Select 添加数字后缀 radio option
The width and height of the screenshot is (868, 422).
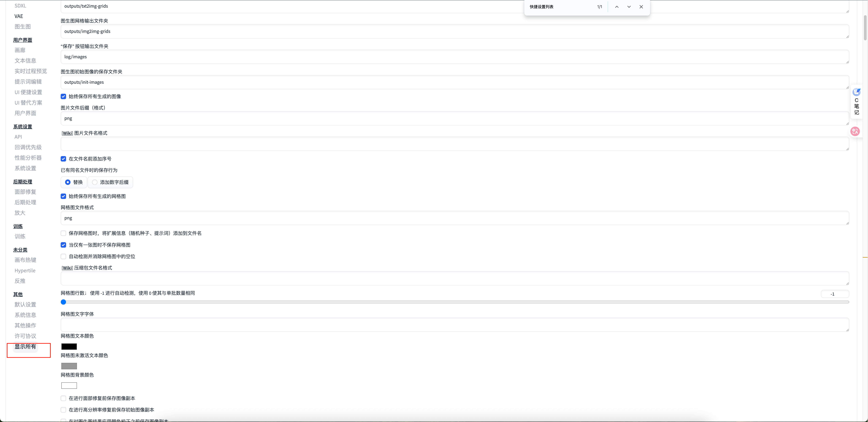[95, 182]
